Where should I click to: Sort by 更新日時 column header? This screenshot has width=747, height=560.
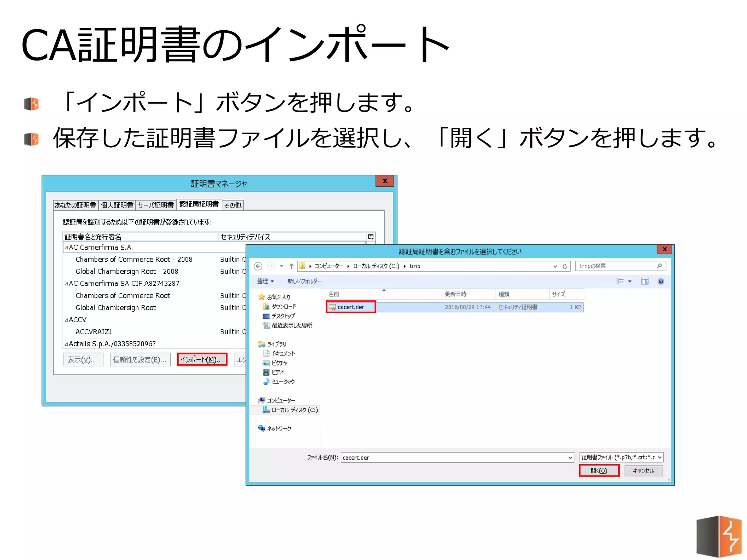469,294
